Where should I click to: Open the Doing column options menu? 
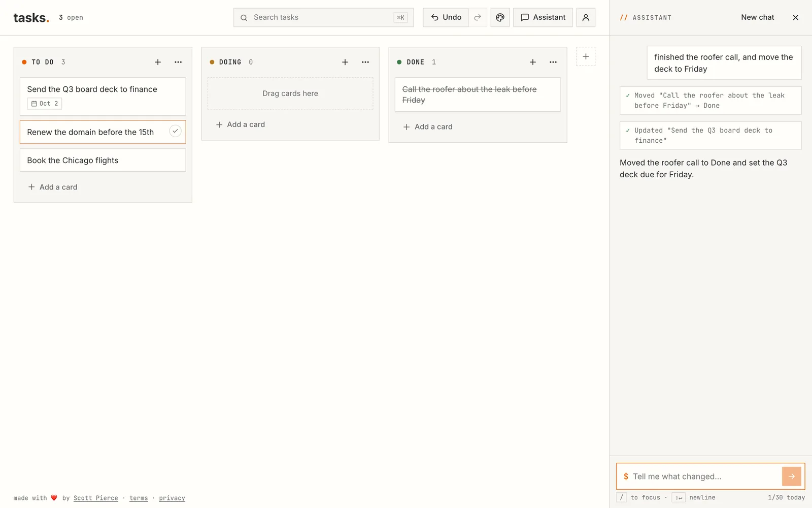365,62
